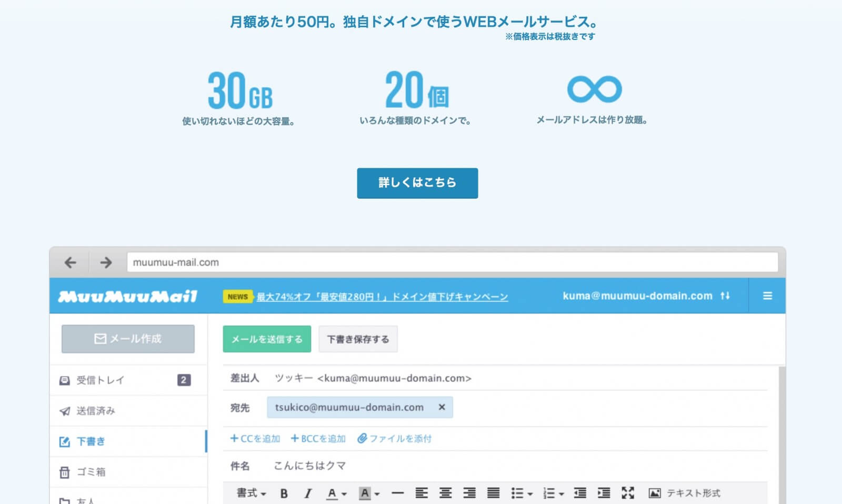
Task: Align text center
Action: tap(445, 493)
